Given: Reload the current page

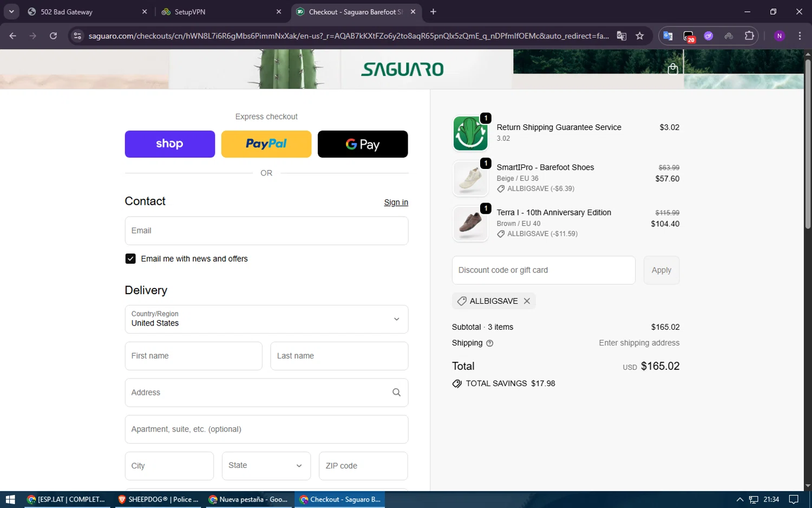Looking at the screenshot, I should click(53, 36).
